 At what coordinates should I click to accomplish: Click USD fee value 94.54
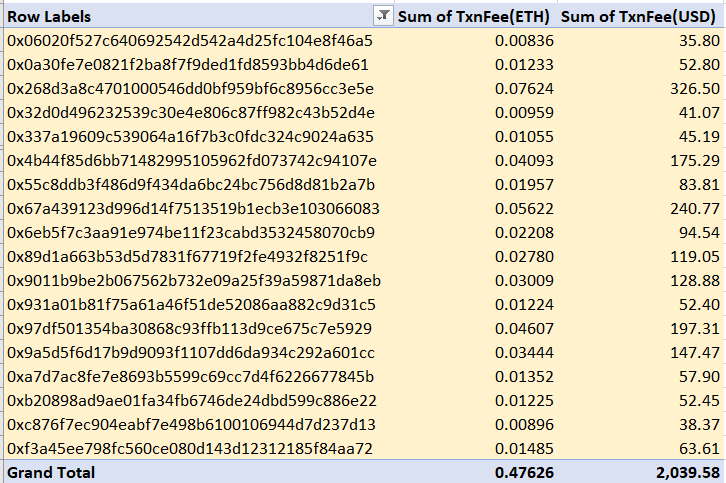tap(699, 232)
